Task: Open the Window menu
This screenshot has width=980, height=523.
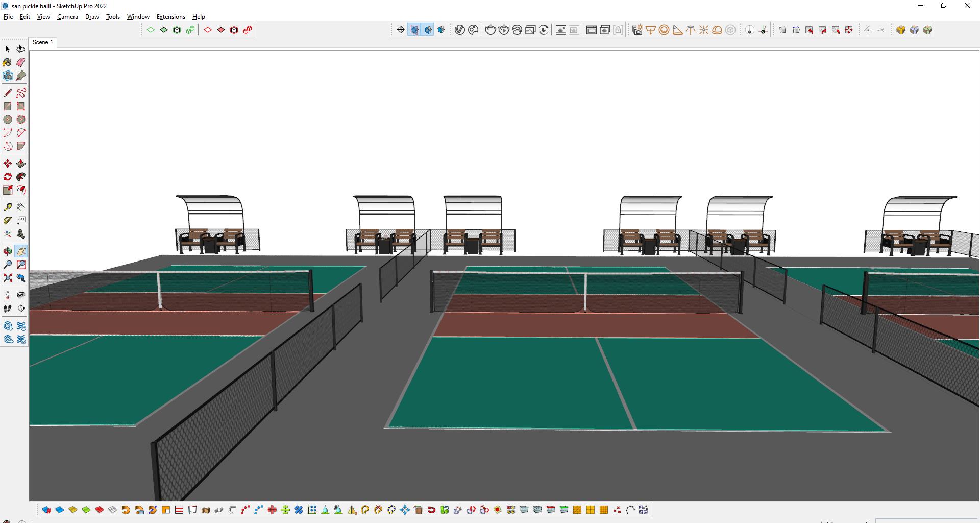Action: [x=138, y=17]
